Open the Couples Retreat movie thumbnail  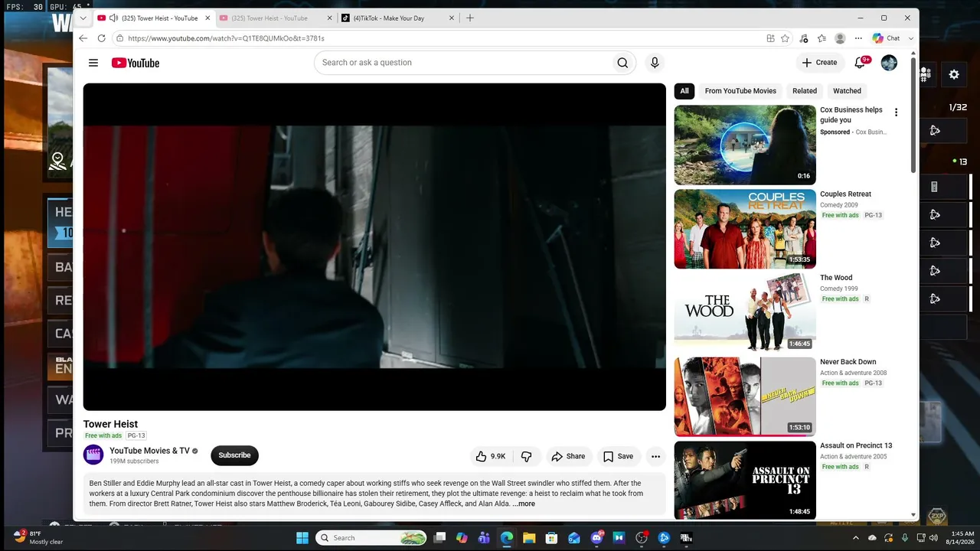click(x=745, y=229)
